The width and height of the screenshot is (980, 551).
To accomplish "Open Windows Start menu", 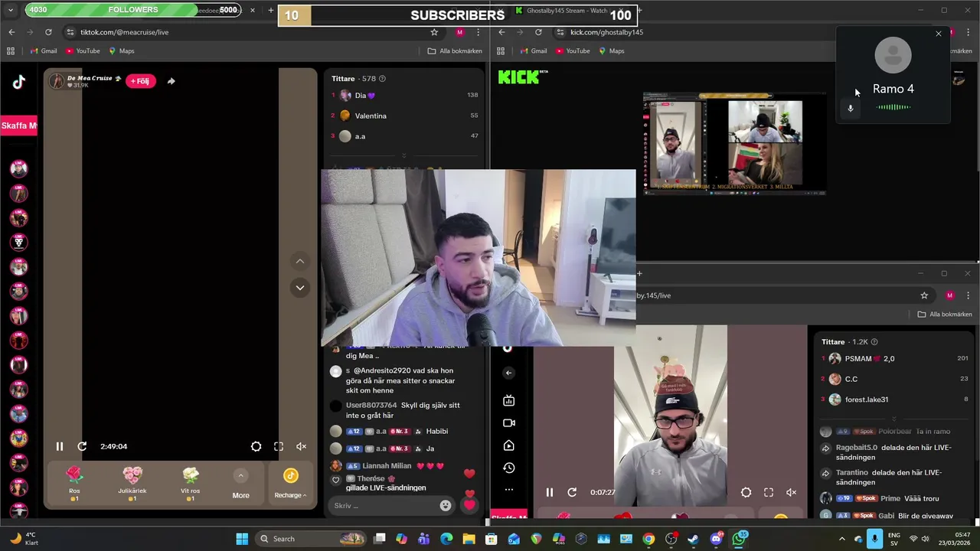I will (242, 539).
